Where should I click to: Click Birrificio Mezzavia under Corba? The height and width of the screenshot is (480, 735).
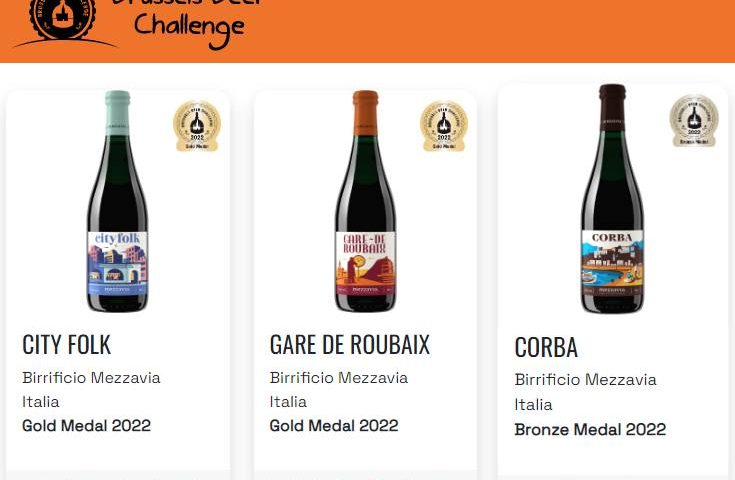coord(585,380)
